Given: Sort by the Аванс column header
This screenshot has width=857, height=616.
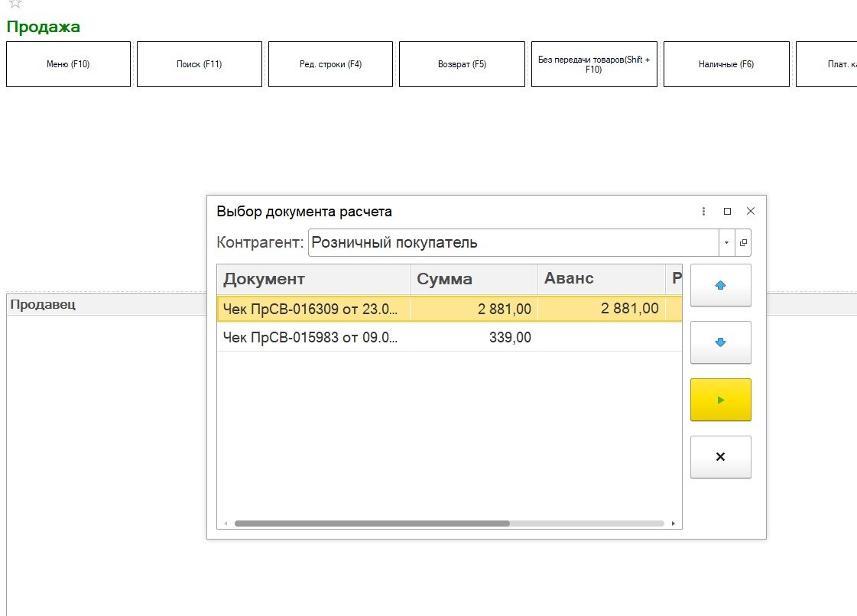Looking at the screenshot, I should tap(601, 279).
